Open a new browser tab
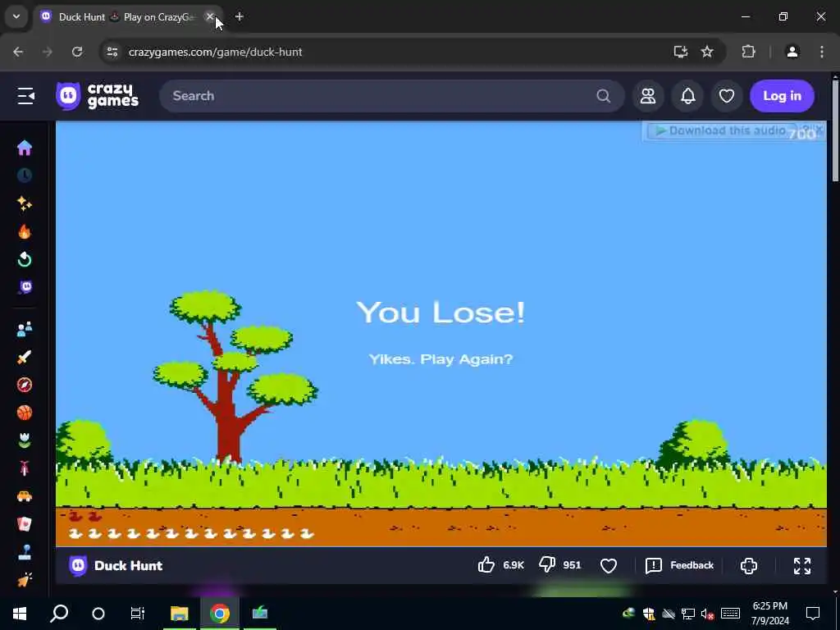Screen dimensions: 840x630 point(240,17)
